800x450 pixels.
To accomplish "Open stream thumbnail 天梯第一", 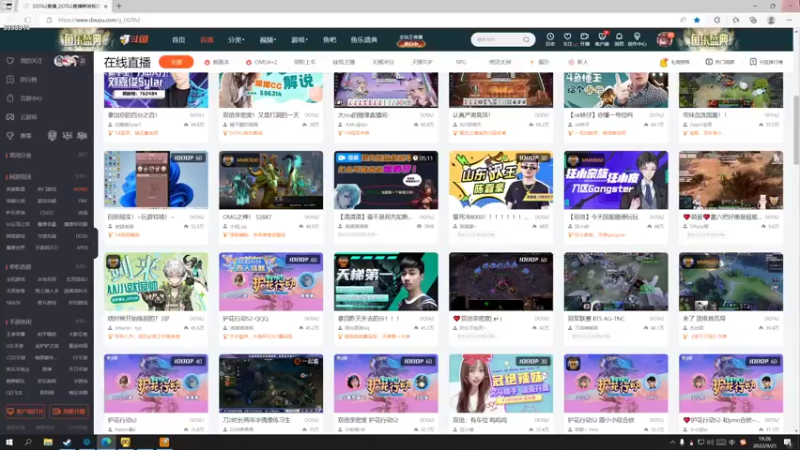I will [x=386, y=282].
